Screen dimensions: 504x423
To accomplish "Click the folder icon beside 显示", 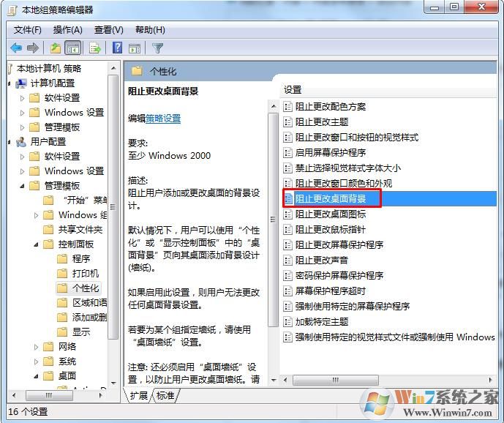I will (62, 332).
